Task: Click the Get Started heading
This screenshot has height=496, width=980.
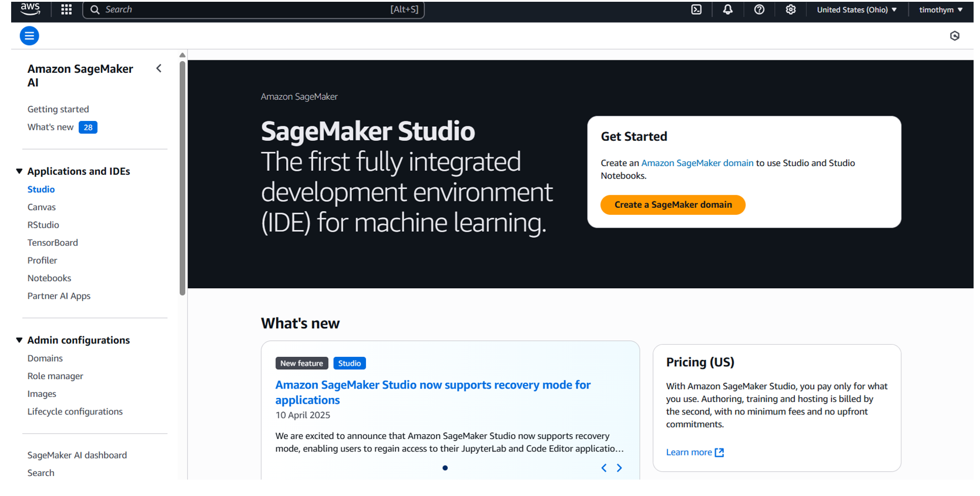Action: click(x=634, y=137)
